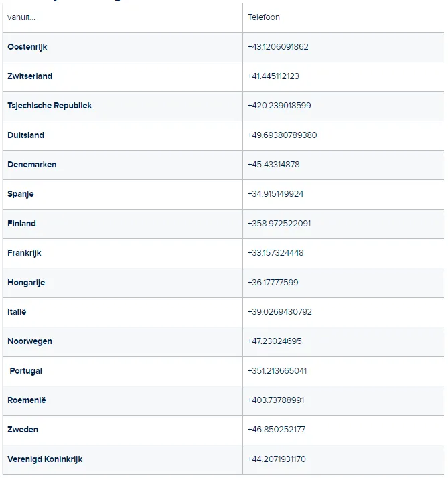Click the Portugal number +351.213665041
This screenshot has width=448, height=478.
click(277, 371)
